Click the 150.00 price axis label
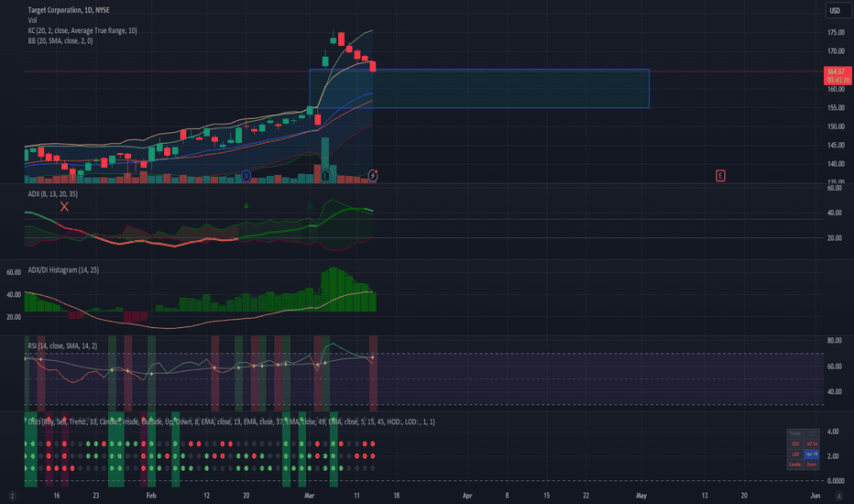 click(836, 126)
